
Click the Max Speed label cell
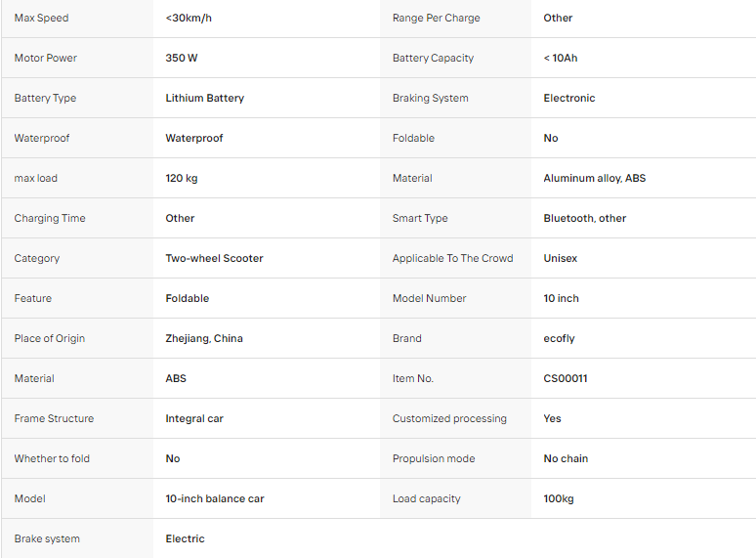tap(77, 18)
